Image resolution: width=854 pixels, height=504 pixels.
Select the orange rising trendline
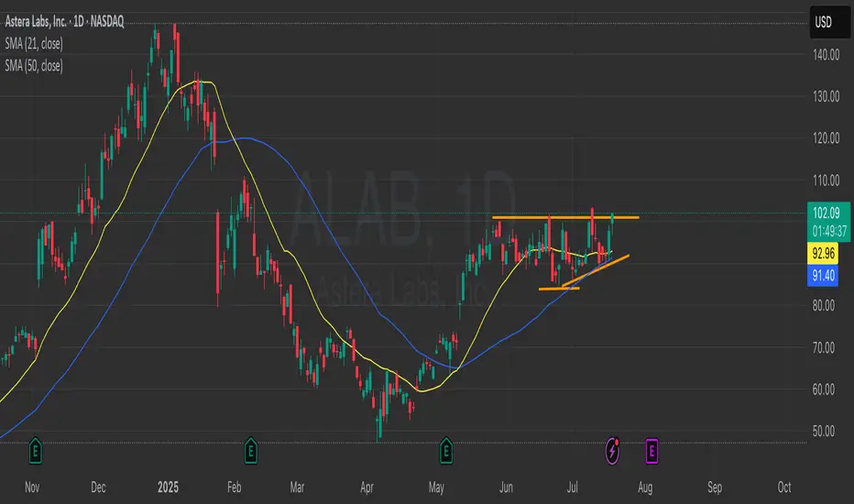(596, 270)
